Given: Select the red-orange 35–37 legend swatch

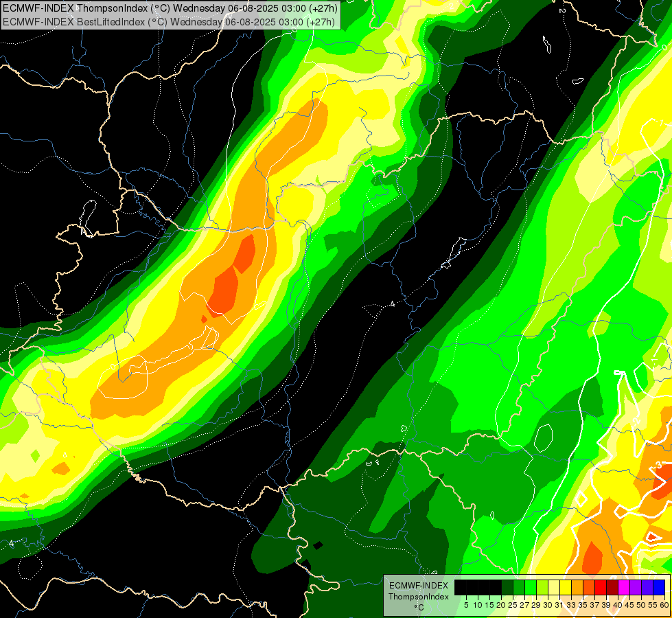Looking at the screenshot, I should (x=589, y=587).
